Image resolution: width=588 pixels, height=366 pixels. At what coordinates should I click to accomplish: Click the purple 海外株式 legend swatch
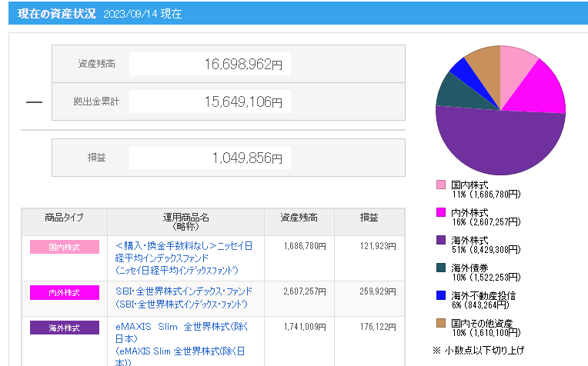pyautogui.click(x=441, y=240)
